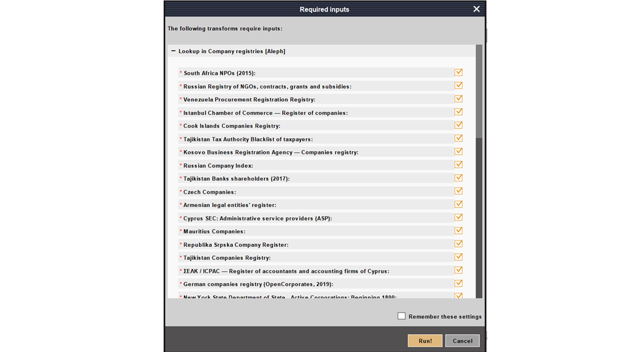Close the Required inputs dialog
The width and height of the screenshot is (644, 352).
tap(477, 9)
